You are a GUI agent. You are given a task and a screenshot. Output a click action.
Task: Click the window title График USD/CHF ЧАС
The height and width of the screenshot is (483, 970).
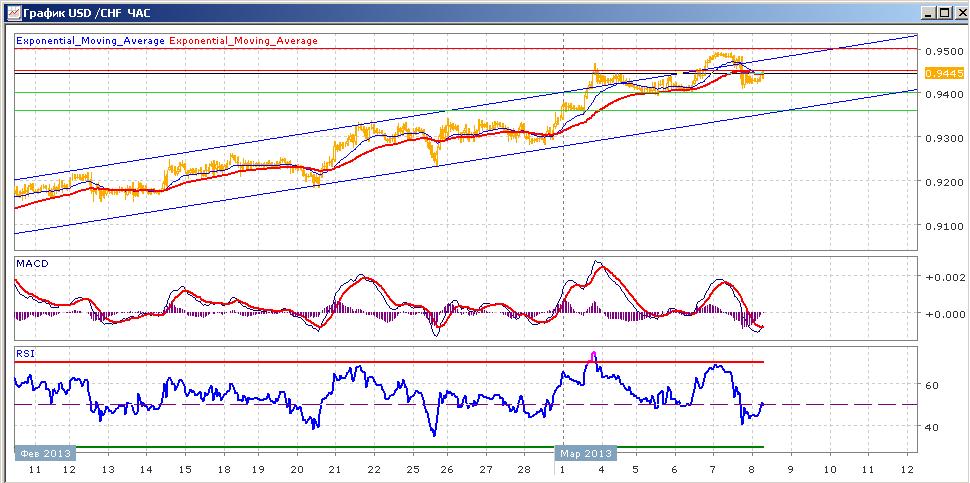coord(87,12)
